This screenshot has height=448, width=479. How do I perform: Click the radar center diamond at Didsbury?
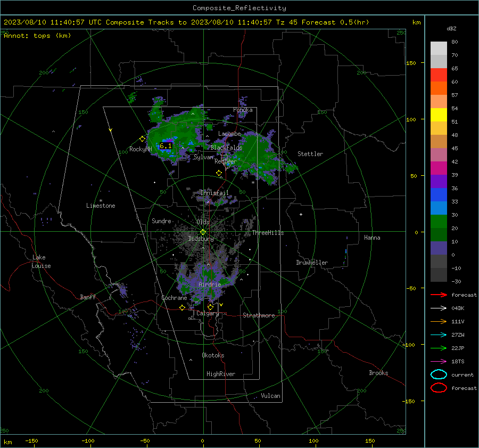(203, 232)
